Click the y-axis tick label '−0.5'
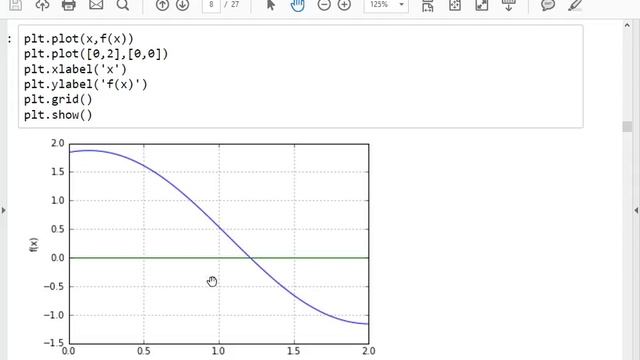This screenshot has height=360, width=640. 54,287
